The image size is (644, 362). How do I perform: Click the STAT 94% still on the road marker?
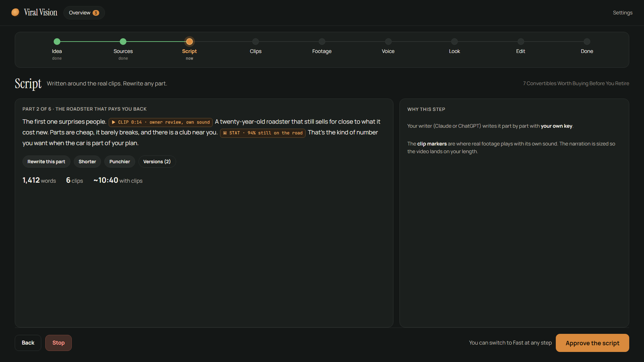point(263,133)
